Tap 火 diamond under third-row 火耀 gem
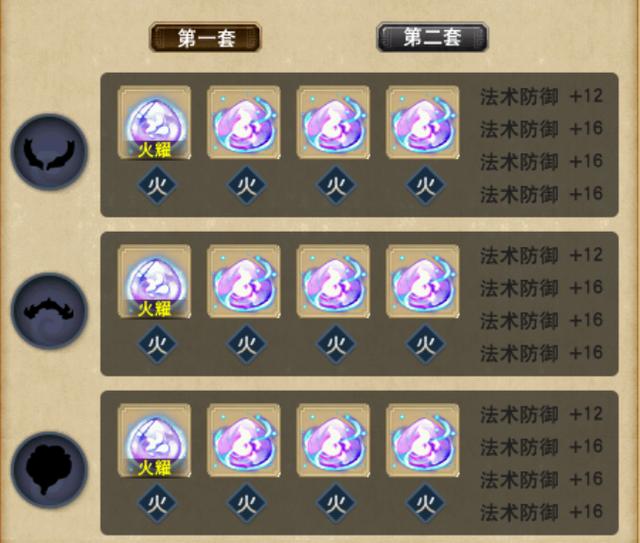 pyautogui.click(x=157, y=503)
